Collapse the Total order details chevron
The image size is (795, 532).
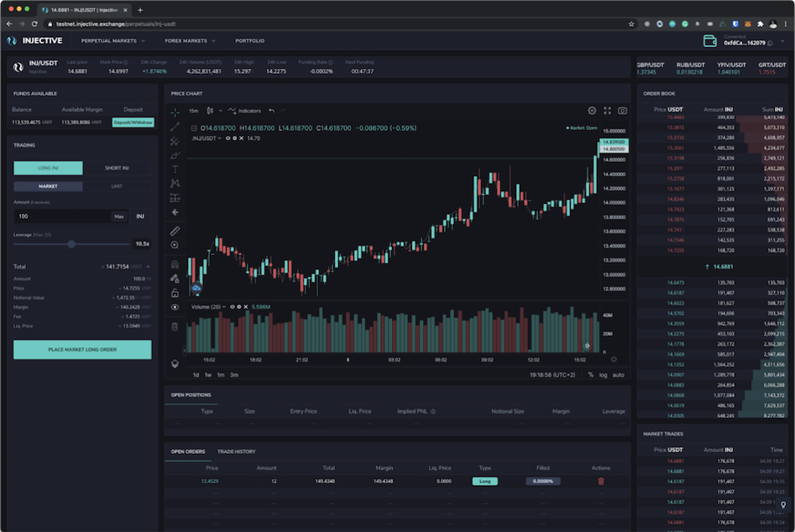(148, 266)
